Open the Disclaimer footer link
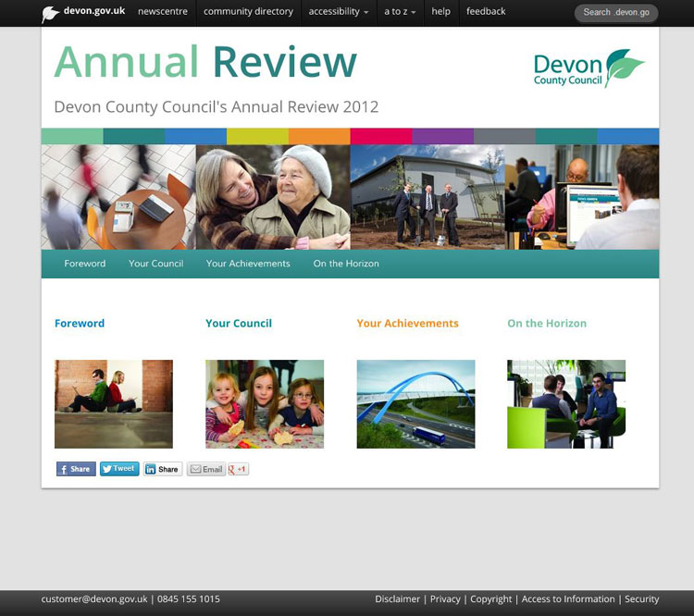Image resolution: width=694 pixels, height=616 pixels. [398, 599]
